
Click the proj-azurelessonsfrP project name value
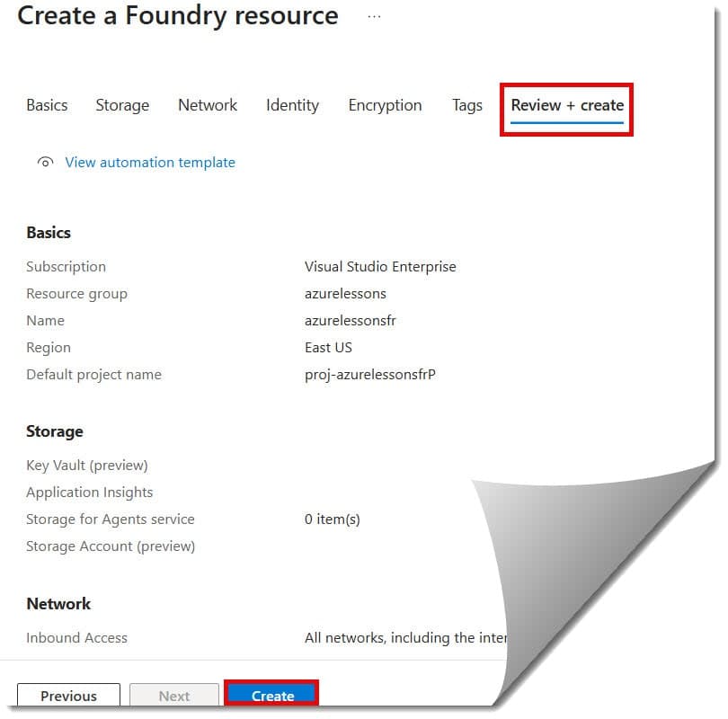click(369, 375)
